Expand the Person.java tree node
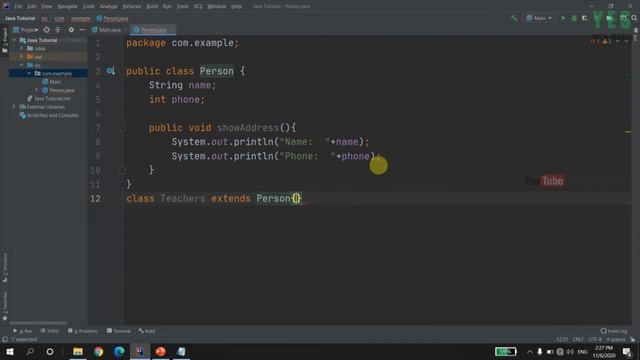The width and height of the screenshot is (640, 360). pos(37,90)
